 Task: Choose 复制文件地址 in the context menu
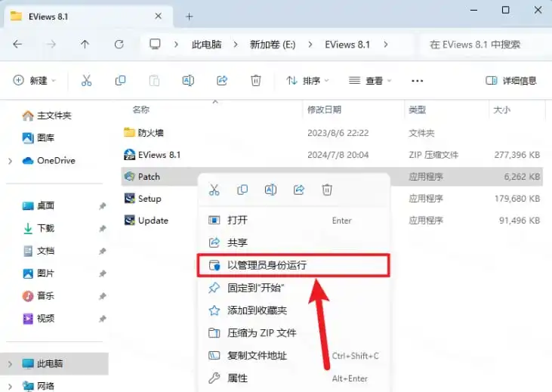294,356
